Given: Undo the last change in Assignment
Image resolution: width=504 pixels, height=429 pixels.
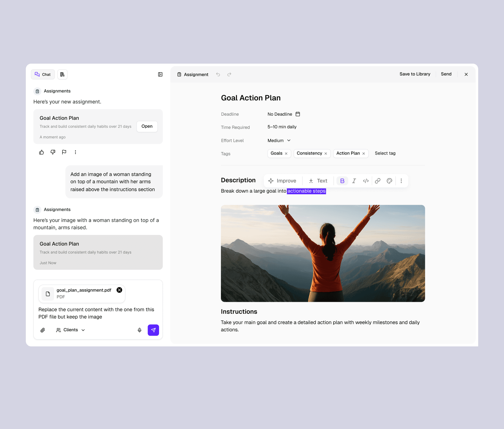Looking at the screenshot, I should [218, 74].
